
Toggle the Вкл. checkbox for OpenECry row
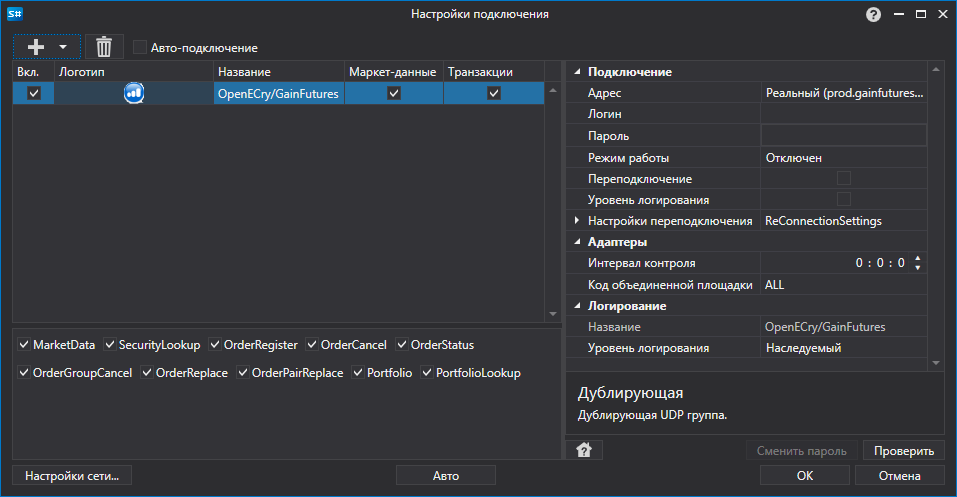[x=34, y=93]
